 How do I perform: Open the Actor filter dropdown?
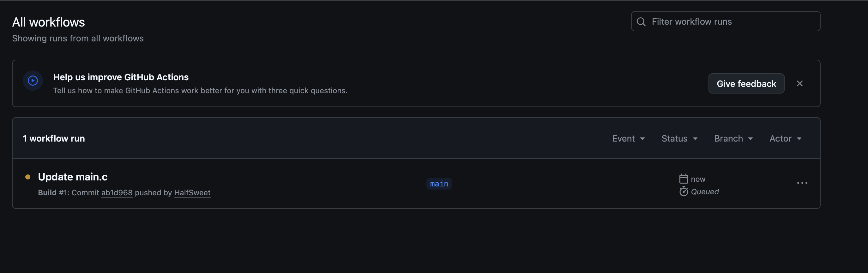coord(786,138)
